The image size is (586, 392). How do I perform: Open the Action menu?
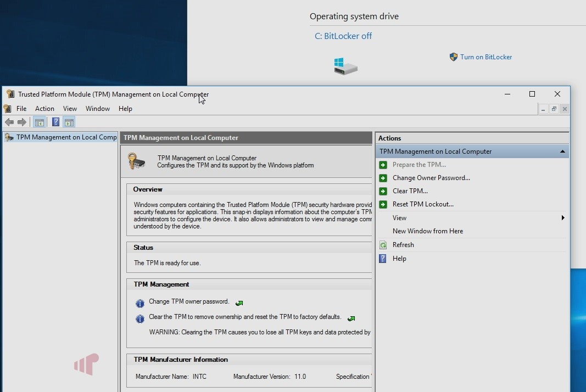coord(44,109)
